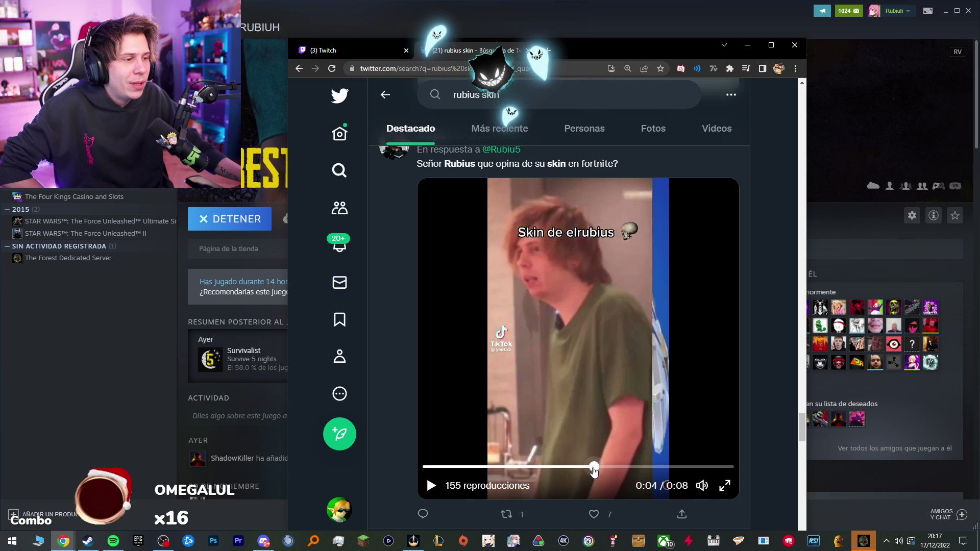980x551 pixels.
Task: Expand tweet video to fullscreen
Action: [x=725, y=486]
